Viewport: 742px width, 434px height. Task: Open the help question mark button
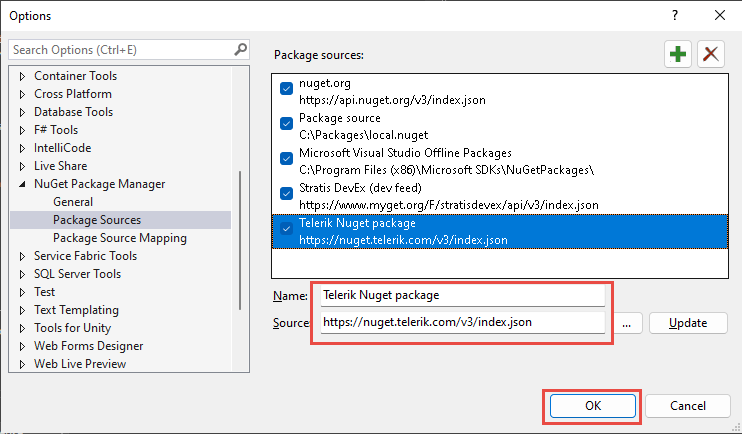[675, 16]
